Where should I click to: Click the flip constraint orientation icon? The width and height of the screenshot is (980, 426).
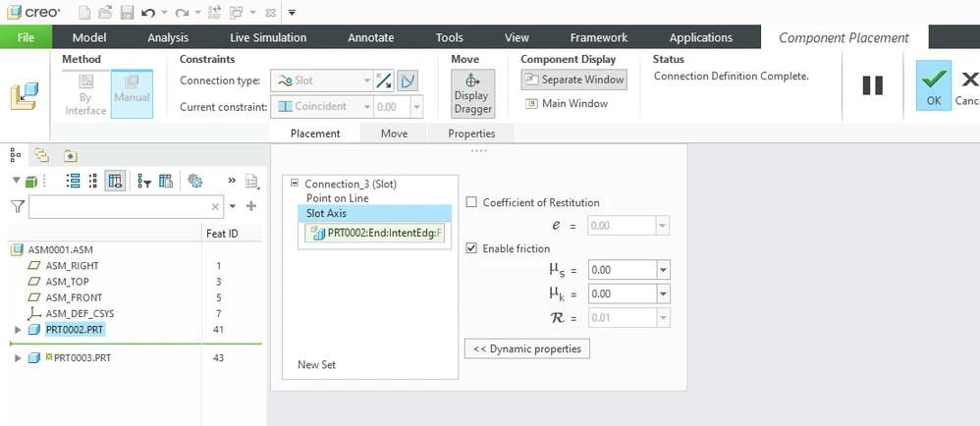[x=384, y=80]
